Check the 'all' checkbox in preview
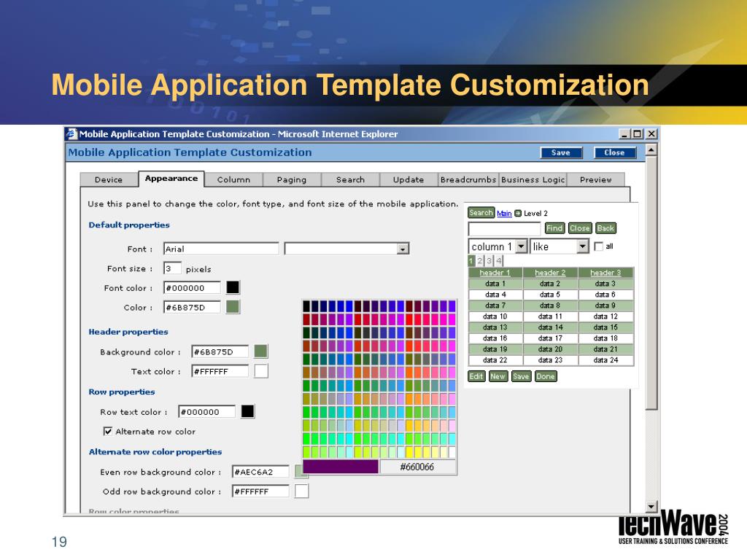747x560 pixels. 599,246
